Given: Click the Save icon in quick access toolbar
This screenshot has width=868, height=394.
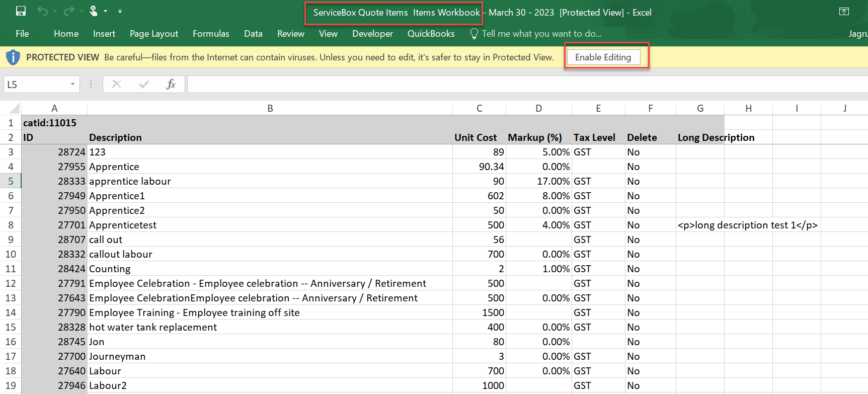Looking at the screenshot, I should (21, 11).
